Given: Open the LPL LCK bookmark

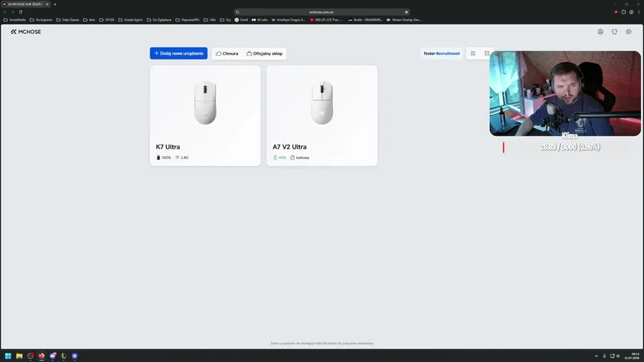Looking at the screenshot, I should (x=326, y=20).
